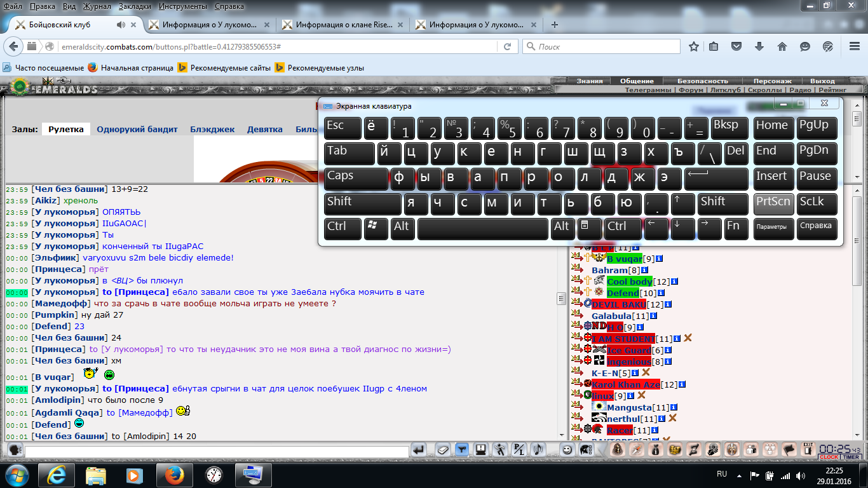Click the P/L transliteration icon

(x=519, y=450)
